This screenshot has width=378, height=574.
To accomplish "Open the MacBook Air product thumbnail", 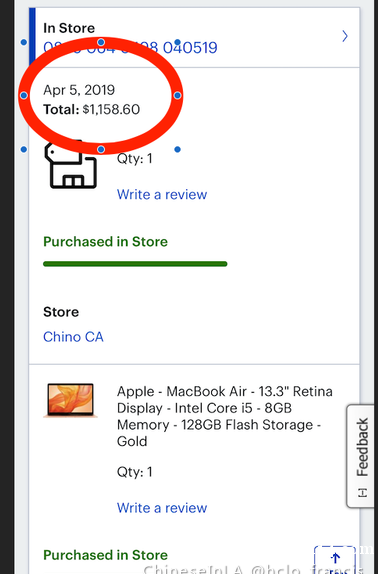I will (x=71, y=400).
